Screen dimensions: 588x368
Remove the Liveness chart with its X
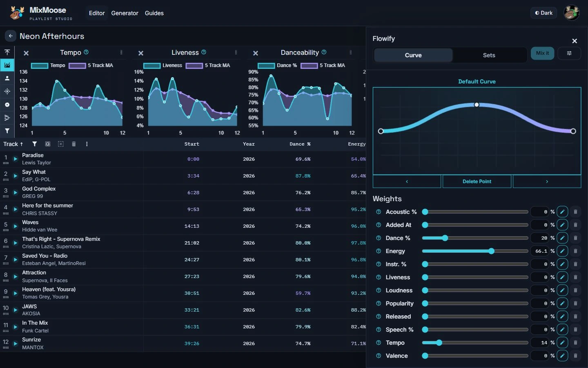pyautogui.click(x=141, y=53)
